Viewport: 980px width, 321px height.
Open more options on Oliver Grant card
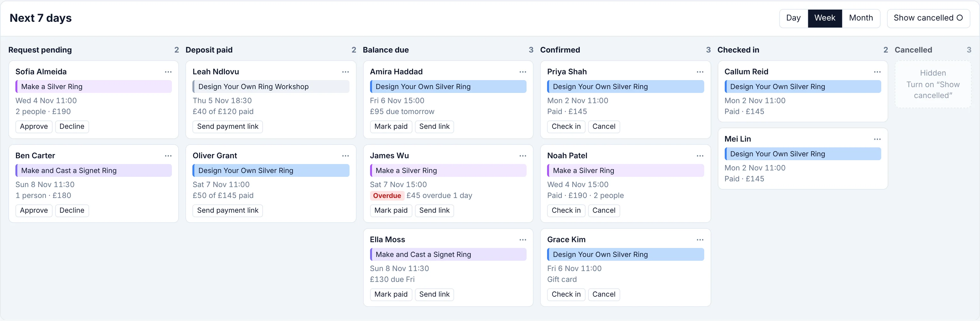[345, 156]
